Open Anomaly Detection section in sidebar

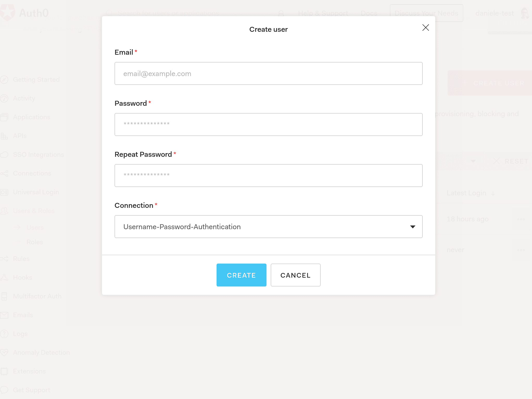pos(41,352)
